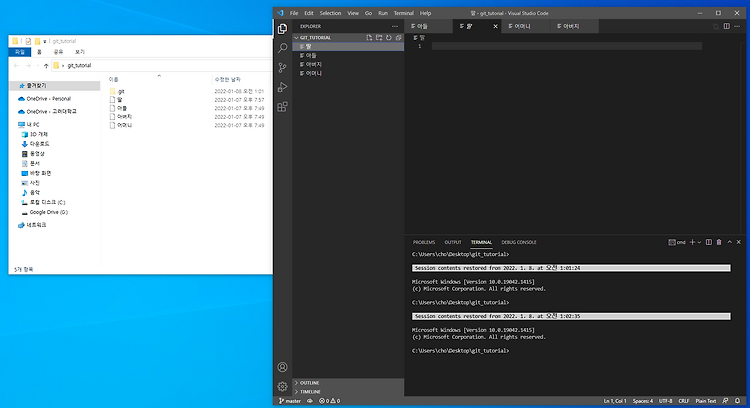Open the Search view in VS Code
This screenshot has width=750, height=408.
(x=283, y=48)
